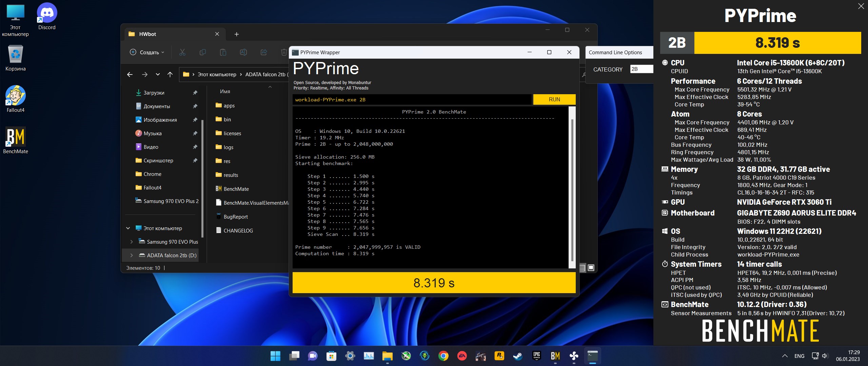Expand Samsung 970 EVO Plus tree node

click(x=132, y=242)
